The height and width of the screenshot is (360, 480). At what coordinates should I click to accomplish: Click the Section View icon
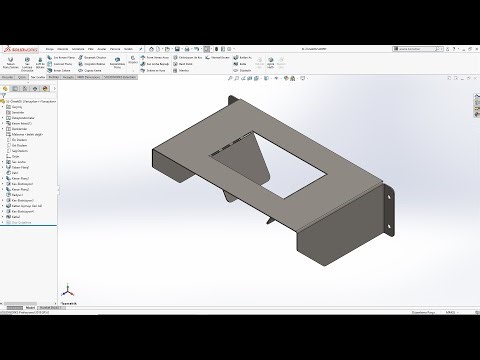[x=250, y=78]
